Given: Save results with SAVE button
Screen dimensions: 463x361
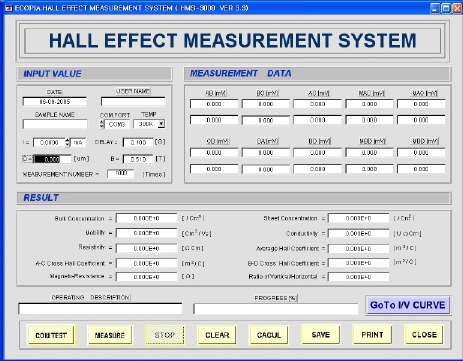Looking at the screenshot, I should point(321,335).
